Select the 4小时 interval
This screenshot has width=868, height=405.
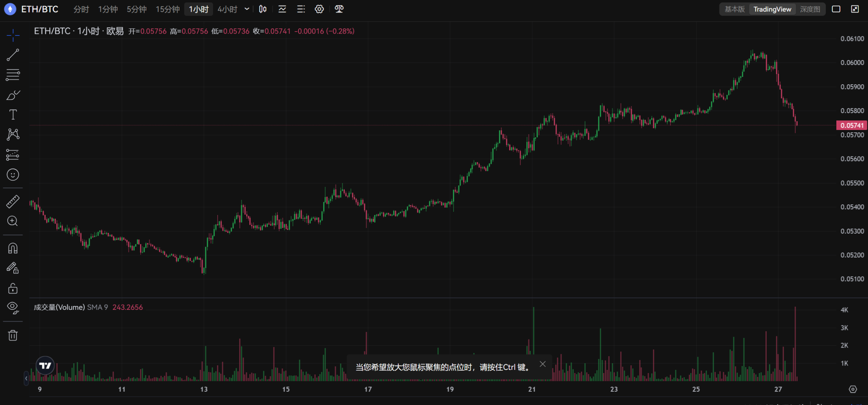pos(227,9)
